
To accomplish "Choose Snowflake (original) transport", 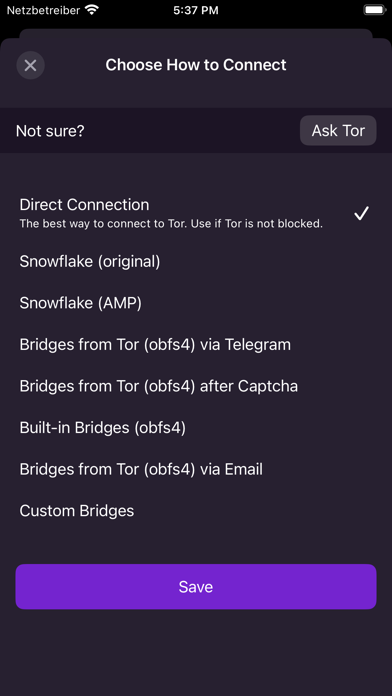I will pyautogui.click(x=196, y=261).
